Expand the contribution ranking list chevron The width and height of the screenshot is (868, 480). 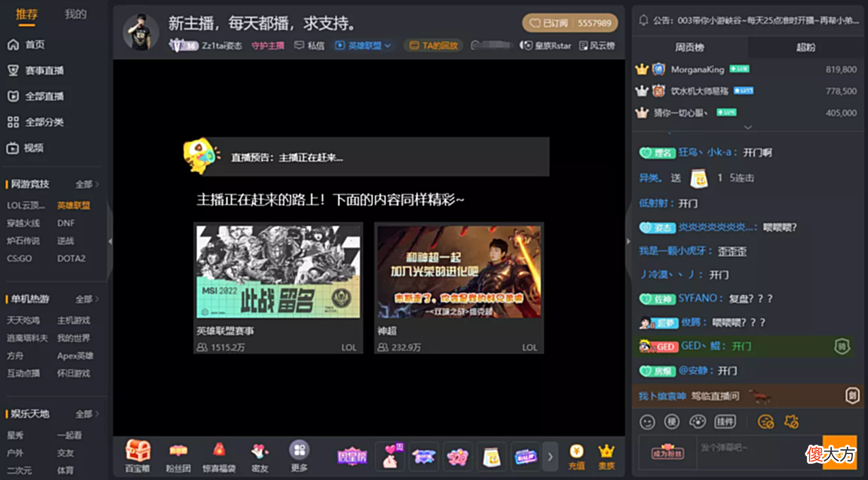coord(748,127)
